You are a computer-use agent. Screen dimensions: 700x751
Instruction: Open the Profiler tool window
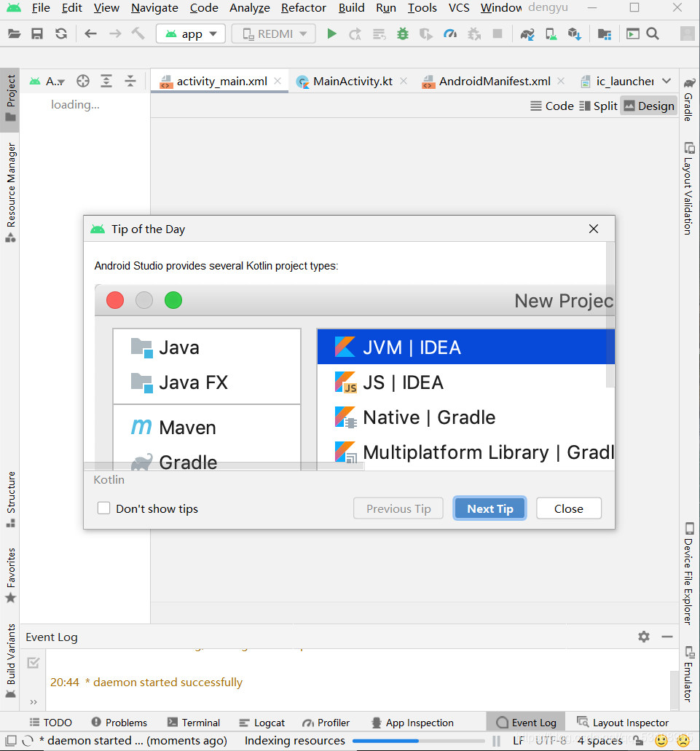tap(326, 723)
